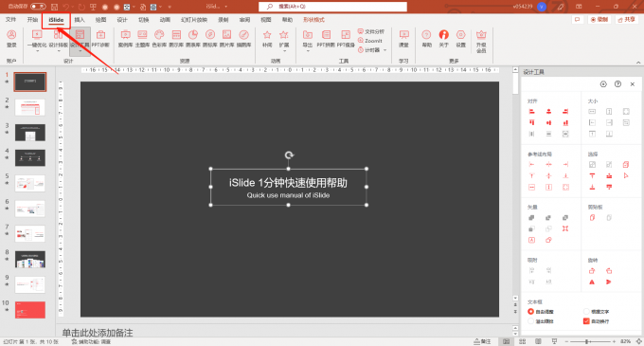Image resolution: width=644 pixels, height=346 pixels.
Task: Collapse the ribbon with the chevron
Action: point(638,63)
